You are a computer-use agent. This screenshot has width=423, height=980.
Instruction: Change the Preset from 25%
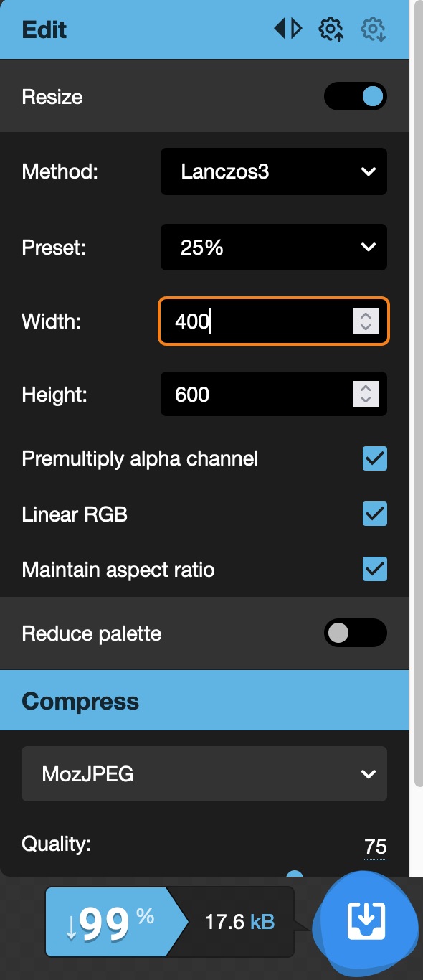click(x=273, y=247)
